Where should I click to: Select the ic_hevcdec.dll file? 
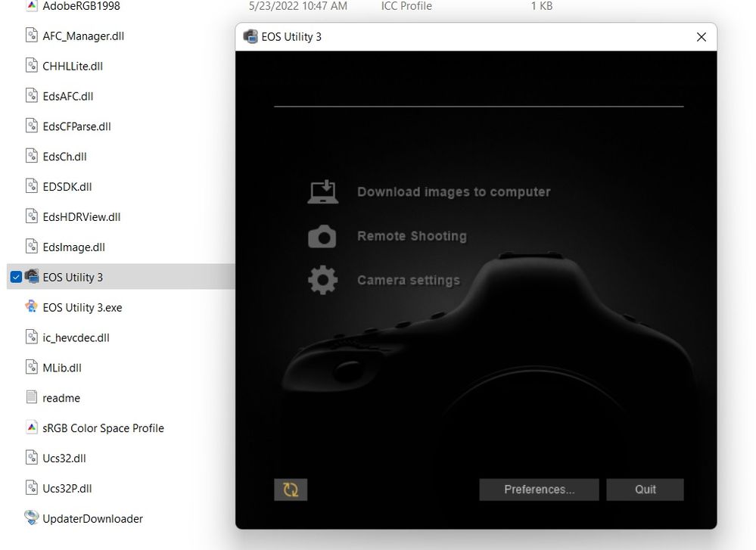[75, 337]
